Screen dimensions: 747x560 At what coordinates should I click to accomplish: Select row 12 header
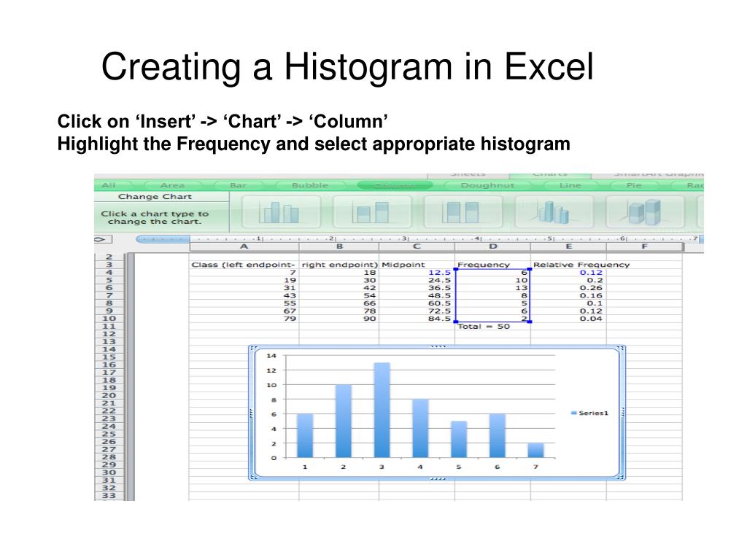(109, 334)
